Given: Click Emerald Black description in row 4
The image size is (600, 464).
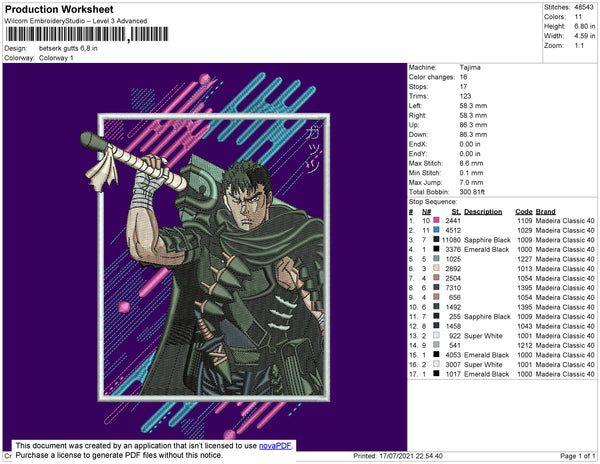Looking at the screenshot, I should pos(486,249).
